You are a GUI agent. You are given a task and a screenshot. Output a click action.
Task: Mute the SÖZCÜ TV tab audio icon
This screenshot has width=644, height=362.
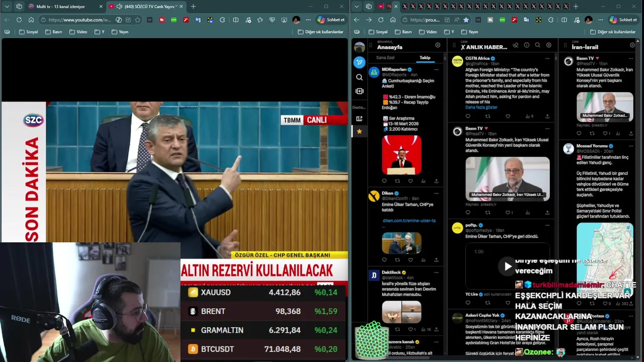tap(119, 7)
